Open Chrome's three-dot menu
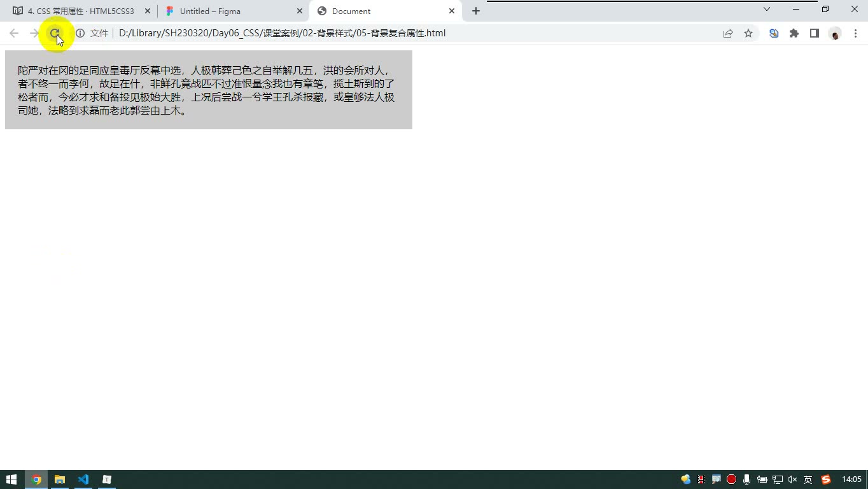 tap(855, 33)
